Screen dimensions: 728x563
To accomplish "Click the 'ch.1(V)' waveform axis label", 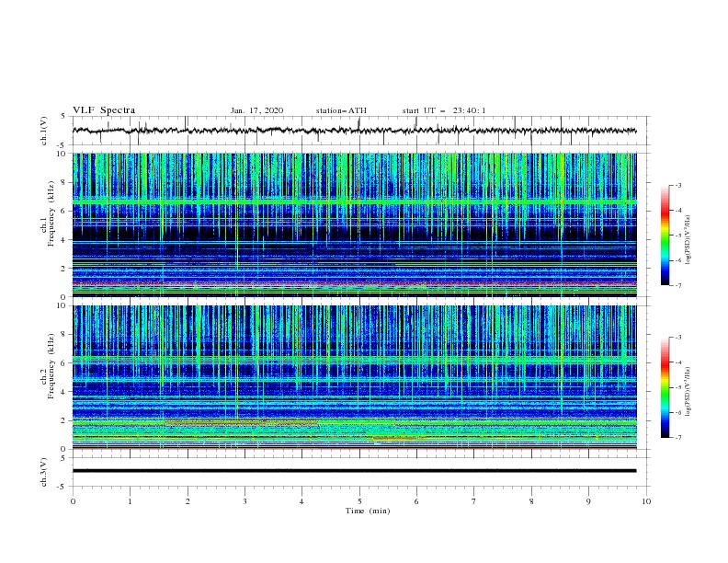I will click(x=44, y=131).
